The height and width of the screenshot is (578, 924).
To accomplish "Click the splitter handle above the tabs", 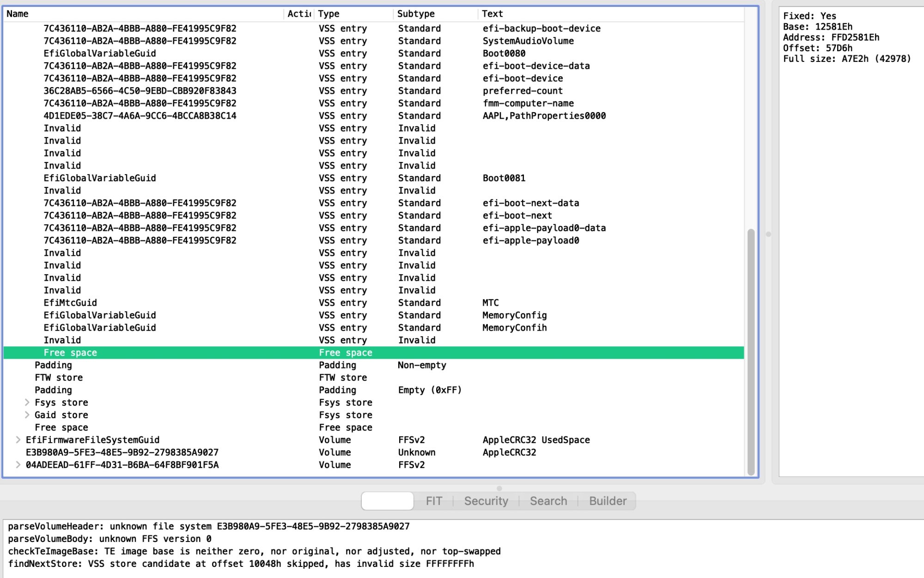I will 499,488.
